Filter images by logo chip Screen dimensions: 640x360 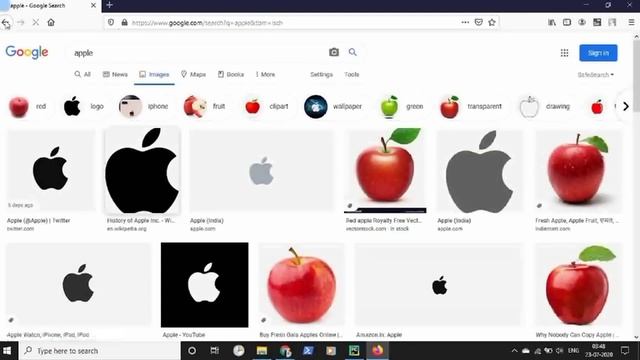pos(84,107)
